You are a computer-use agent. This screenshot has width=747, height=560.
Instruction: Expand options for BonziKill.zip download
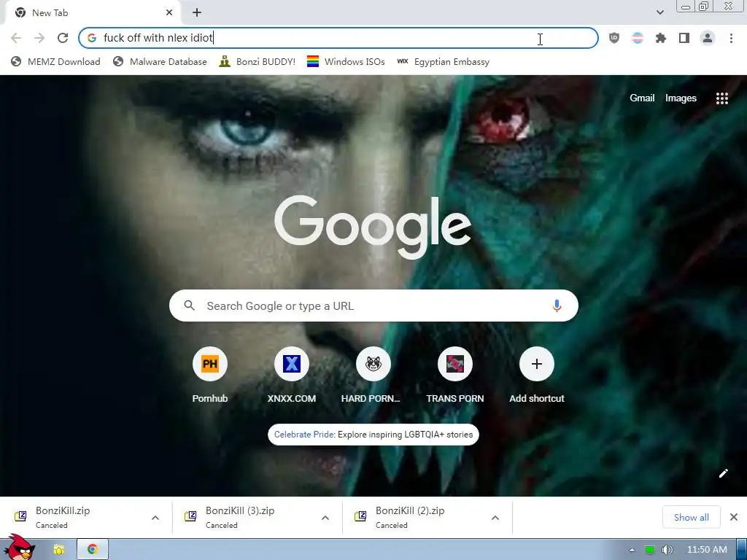[x=155, y=518]
